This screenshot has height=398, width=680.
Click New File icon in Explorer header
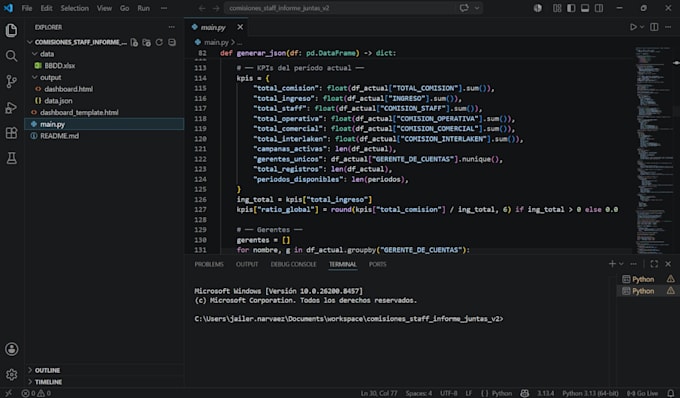coord(134,42)
